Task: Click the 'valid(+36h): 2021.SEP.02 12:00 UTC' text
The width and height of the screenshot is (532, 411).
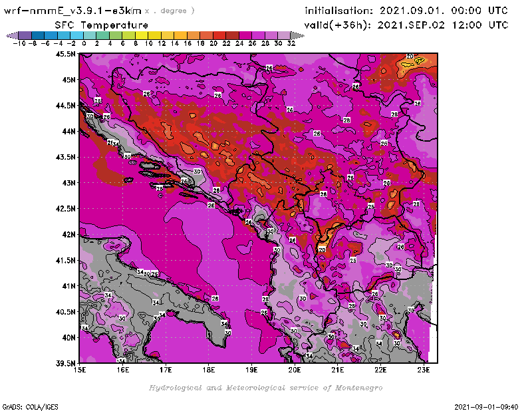Action: [406, 25]
